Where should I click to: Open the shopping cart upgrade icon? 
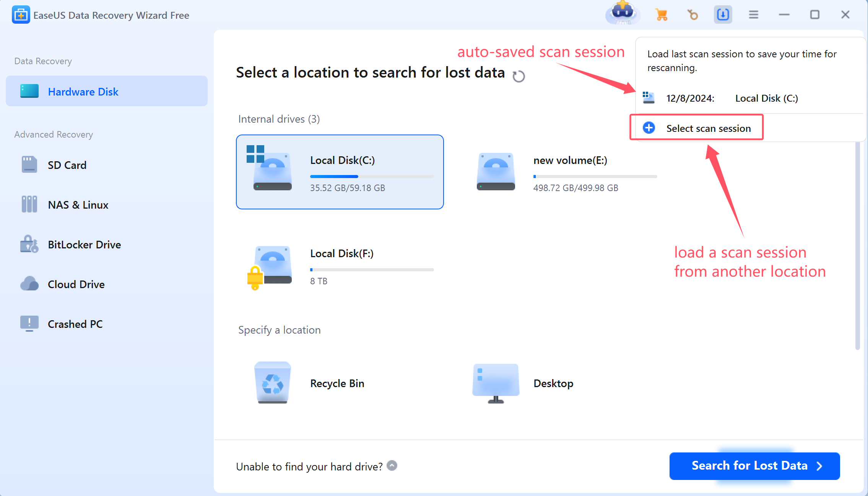(x=662, y=15)
